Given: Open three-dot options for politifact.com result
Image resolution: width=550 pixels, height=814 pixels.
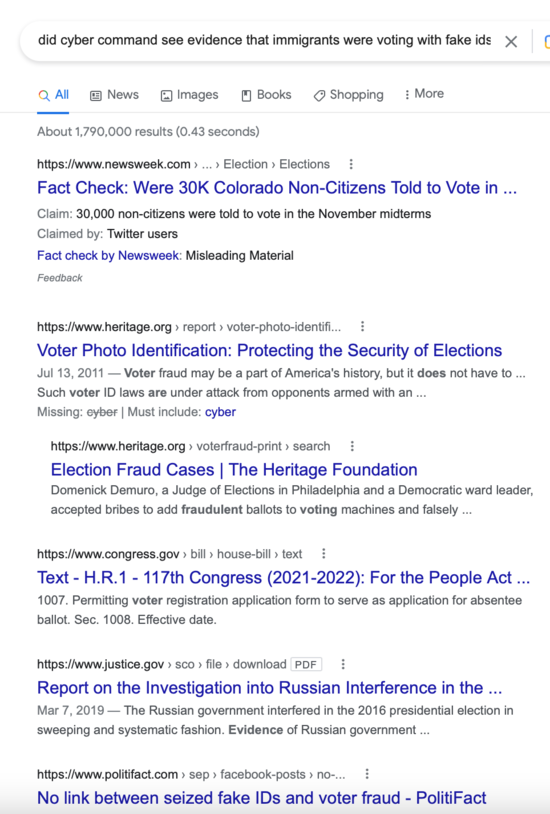Looking at the screenshot, I should point(367,774).
